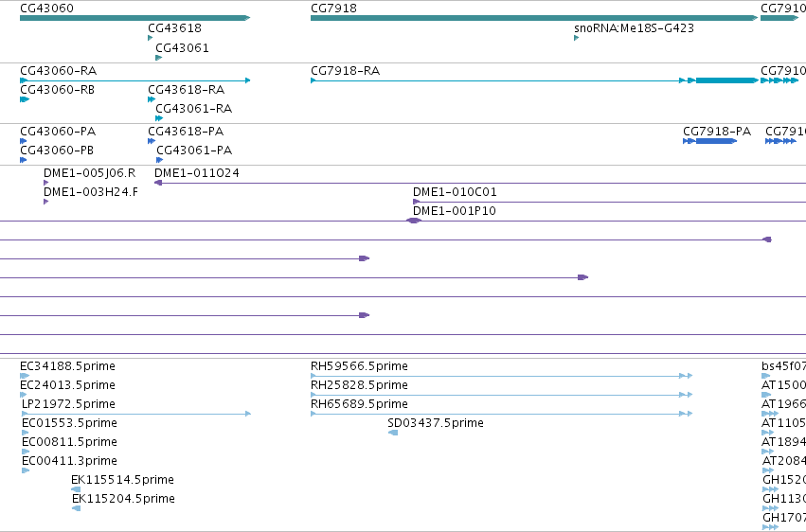Select the CG43060 gene bar
806x532 pixels.
(x=134, y=18)
